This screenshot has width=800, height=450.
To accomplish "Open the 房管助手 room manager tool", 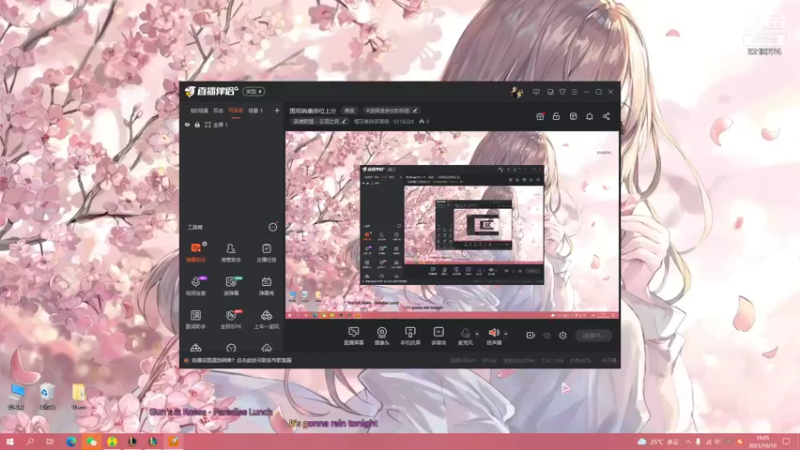I will tap(231, 253).
